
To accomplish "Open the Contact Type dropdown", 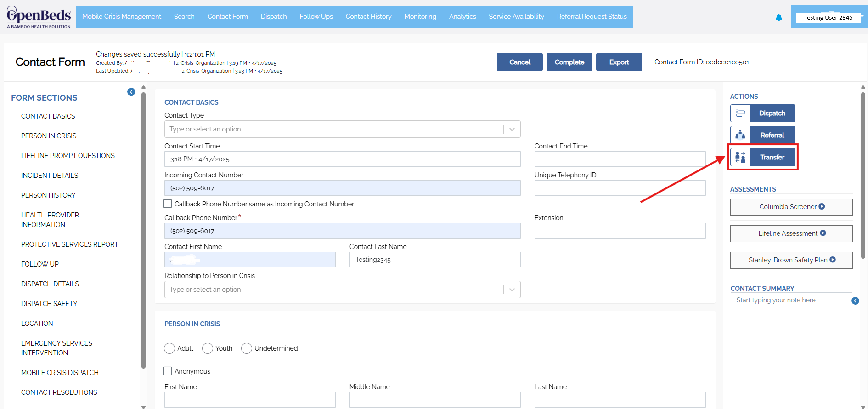I will tap(343, 129).
